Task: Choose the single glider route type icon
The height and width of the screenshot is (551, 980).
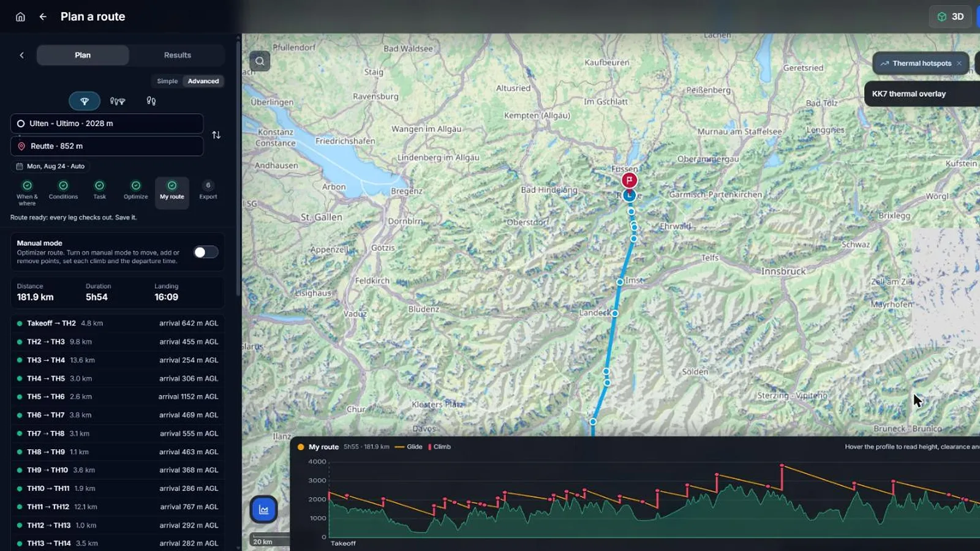Action: coord(85,101)
